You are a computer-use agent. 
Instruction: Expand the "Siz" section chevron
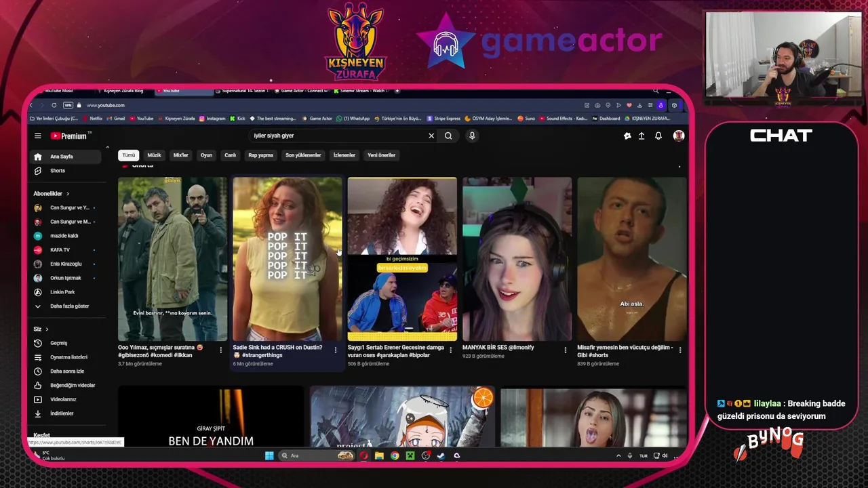click(x=47, y=329)
